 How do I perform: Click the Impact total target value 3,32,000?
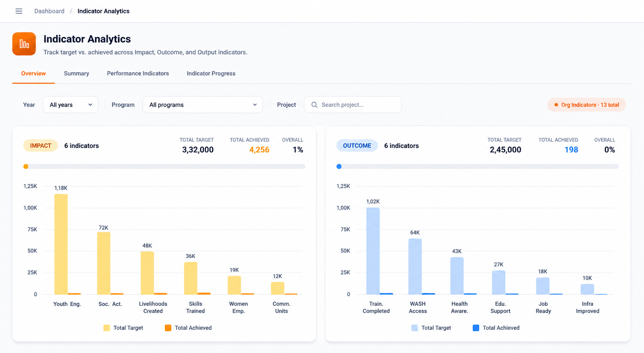198,150
